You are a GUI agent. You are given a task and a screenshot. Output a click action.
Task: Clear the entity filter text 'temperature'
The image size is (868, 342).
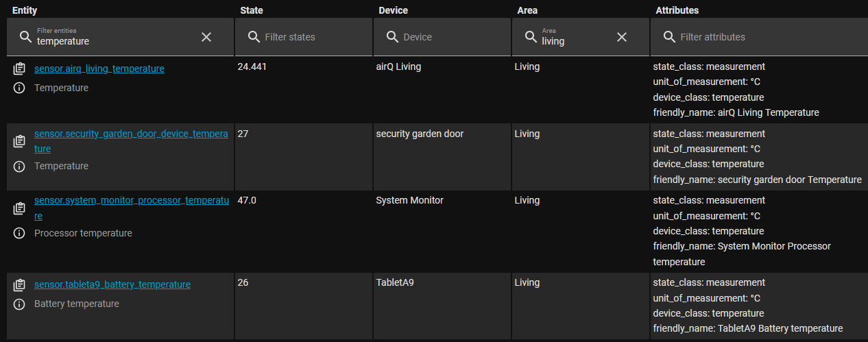(x=206, y=37)
